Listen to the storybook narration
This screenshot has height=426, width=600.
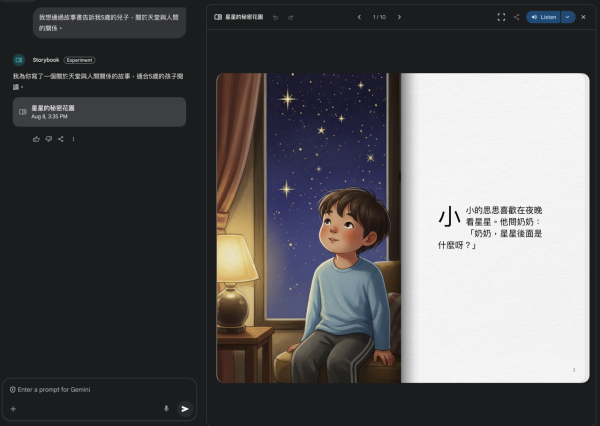pos(543,17)
